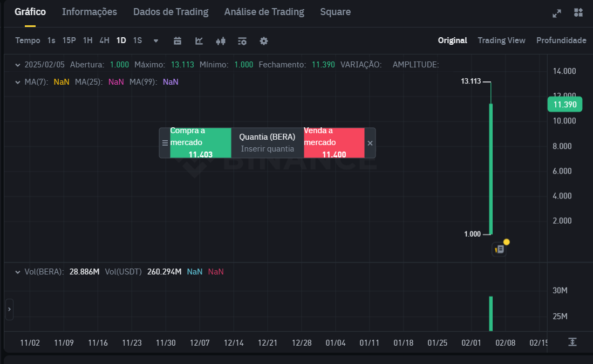
Task: Click the 30M volume axis label
Action: 560,291
